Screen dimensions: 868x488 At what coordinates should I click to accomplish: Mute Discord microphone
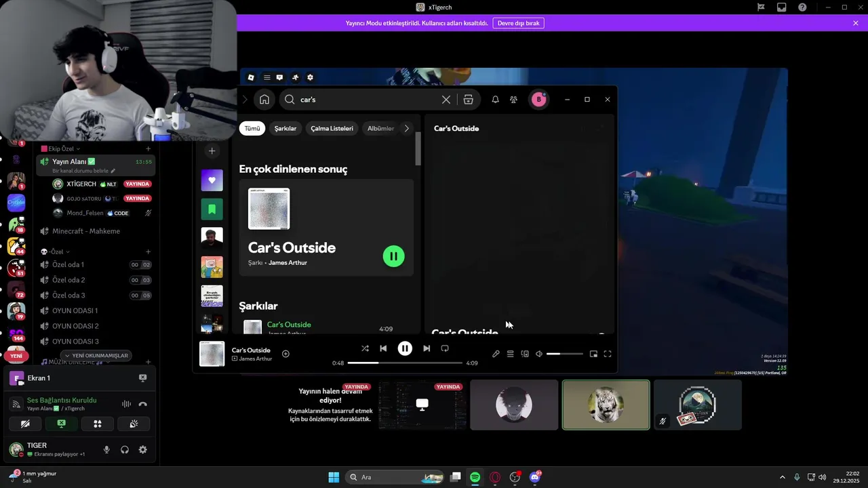106,449
